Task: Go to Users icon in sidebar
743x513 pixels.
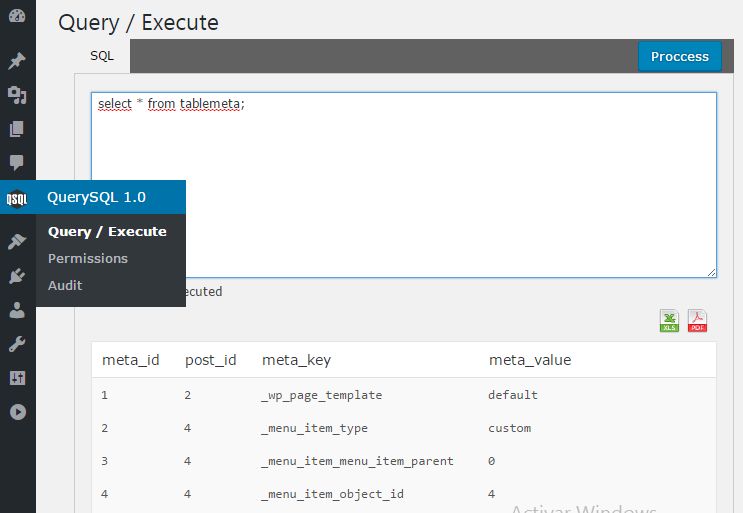Action: pyautogui.click(x=17, y=310)
